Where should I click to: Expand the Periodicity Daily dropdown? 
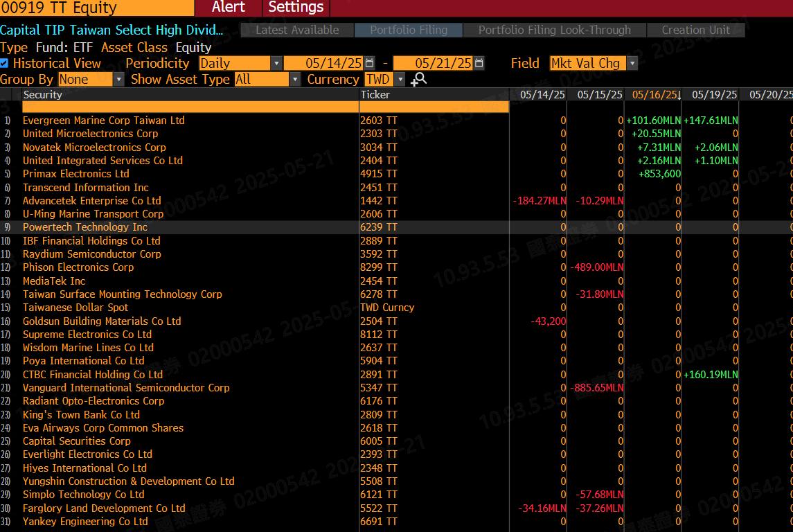click(276, 63)
